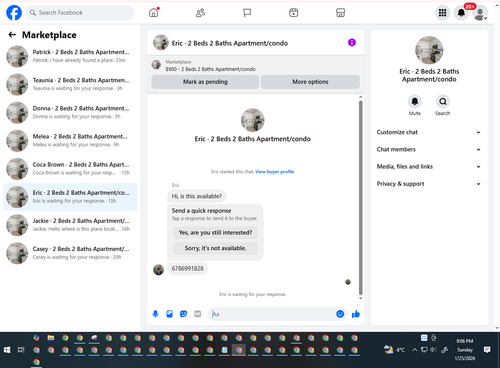Viewport: 500px width, 368px height.
Task: Choose a GIF icon
Action: pos(197,314)
